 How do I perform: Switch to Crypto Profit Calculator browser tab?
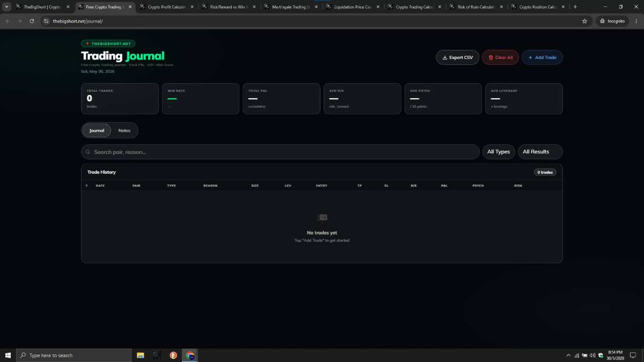pos(166,7)
